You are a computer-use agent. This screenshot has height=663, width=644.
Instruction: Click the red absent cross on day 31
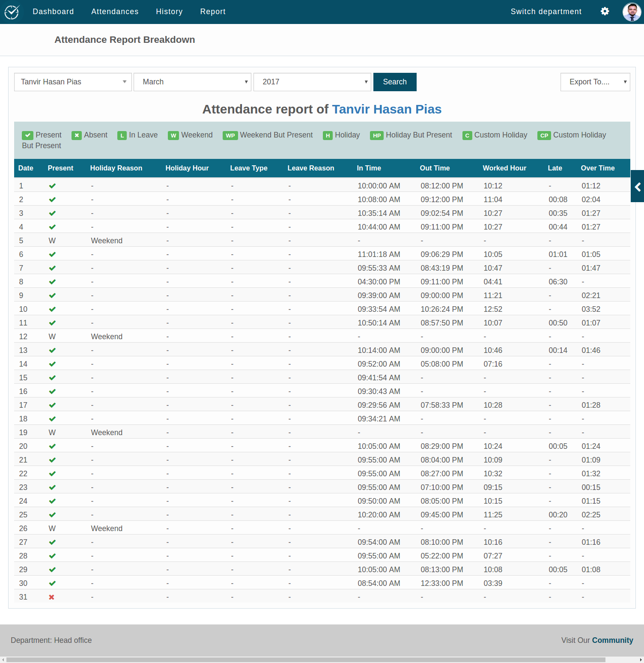click(x=51, y=597)
